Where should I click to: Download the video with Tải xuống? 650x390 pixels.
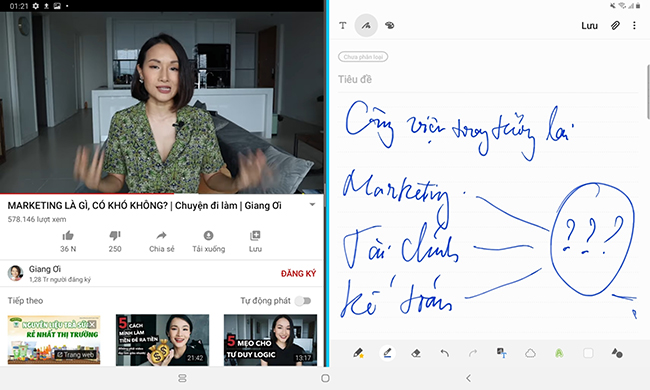pos(209,242)
